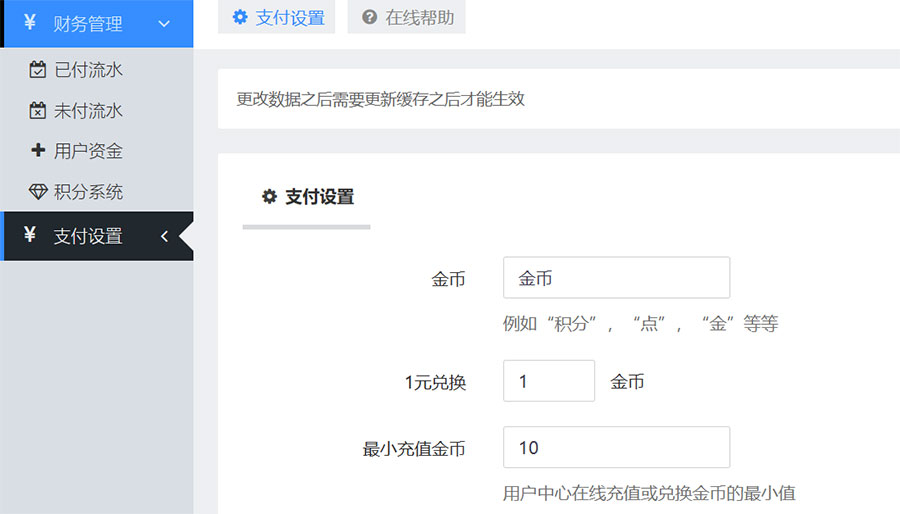Click the hint text starting with 例如
Viewport: 900px width, 514px height.
[x=641, y=324]
